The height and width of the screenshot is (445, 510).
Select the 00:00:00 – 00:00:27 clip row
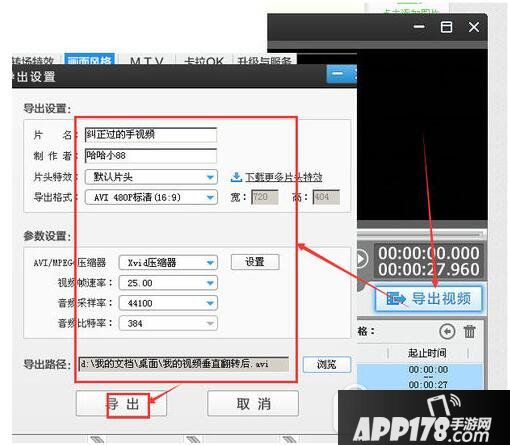pos(421,377)
